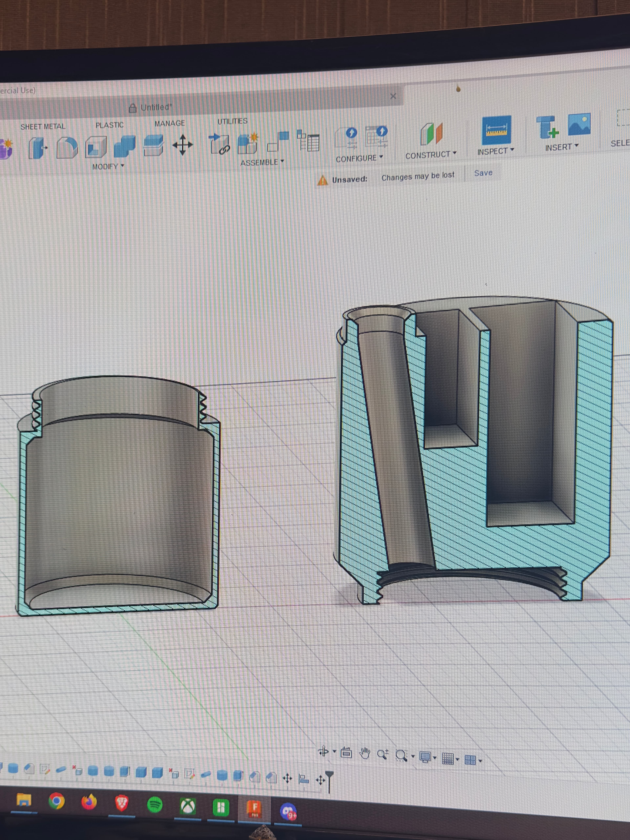
Task: Click the Offset Plane construct icon
Action: 432,134
